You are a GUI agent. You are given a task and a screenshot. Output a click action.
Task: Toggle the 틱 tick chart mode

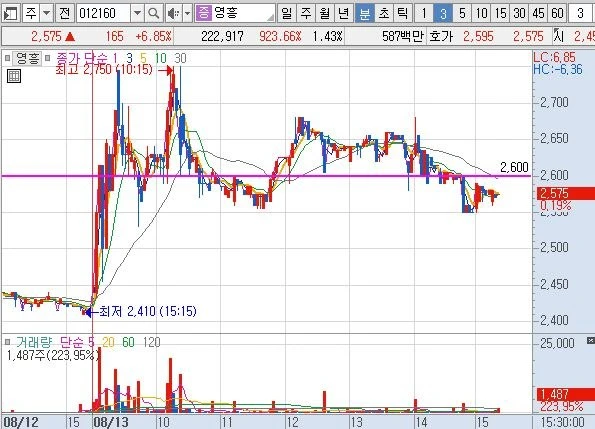pyautogui.click(x=402, y=14)
